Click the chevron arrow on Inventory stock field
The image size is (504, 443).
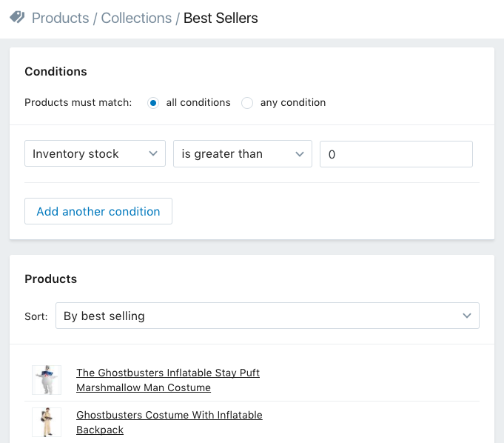(153, 154)
